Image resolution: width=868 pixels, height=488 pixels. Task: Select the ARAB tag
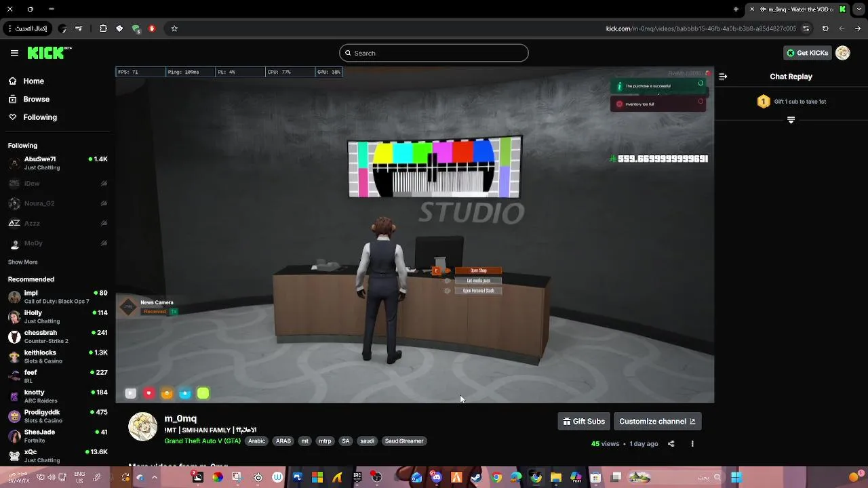[283, 441]
